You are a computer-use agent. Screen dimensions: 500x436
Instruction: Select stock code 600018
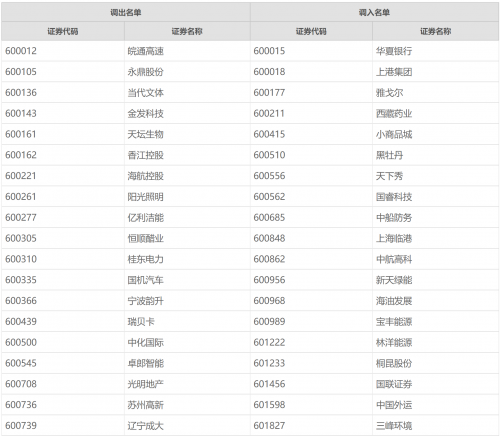click(269, 72)
